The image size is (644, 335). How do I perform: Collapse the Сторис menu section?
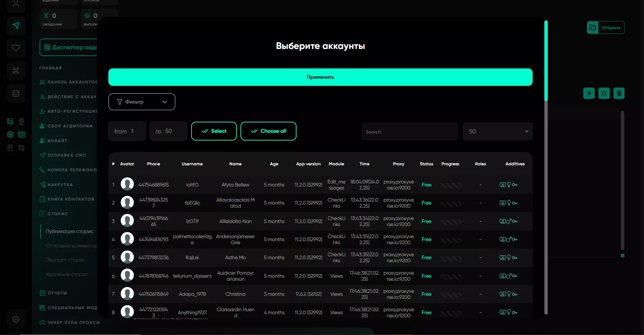pos(54,214)
